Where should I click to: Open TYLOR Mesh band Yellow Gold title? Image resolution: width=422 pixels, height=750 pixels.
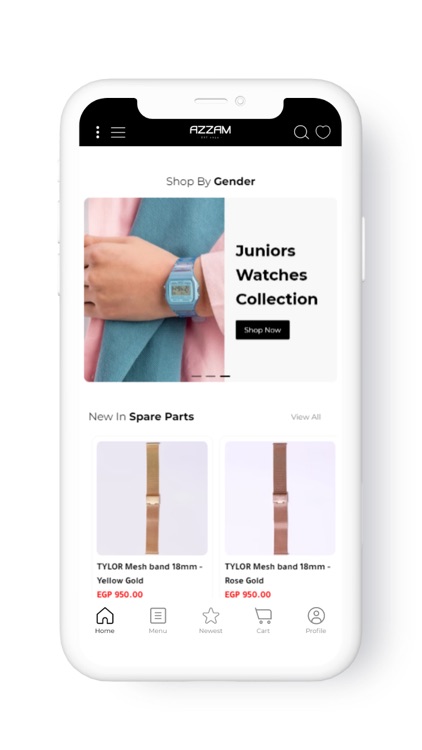[x=149, y=574]
